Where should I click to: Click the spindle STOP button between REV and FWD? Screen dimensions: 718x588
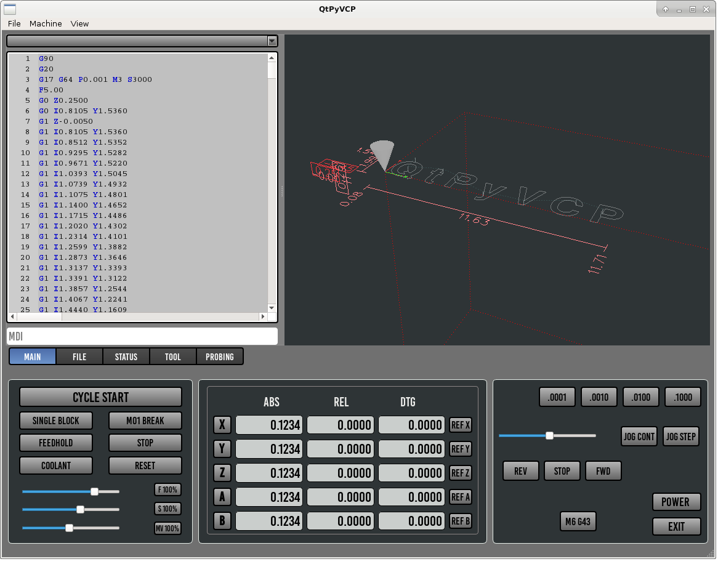click(x=562, y=471)
